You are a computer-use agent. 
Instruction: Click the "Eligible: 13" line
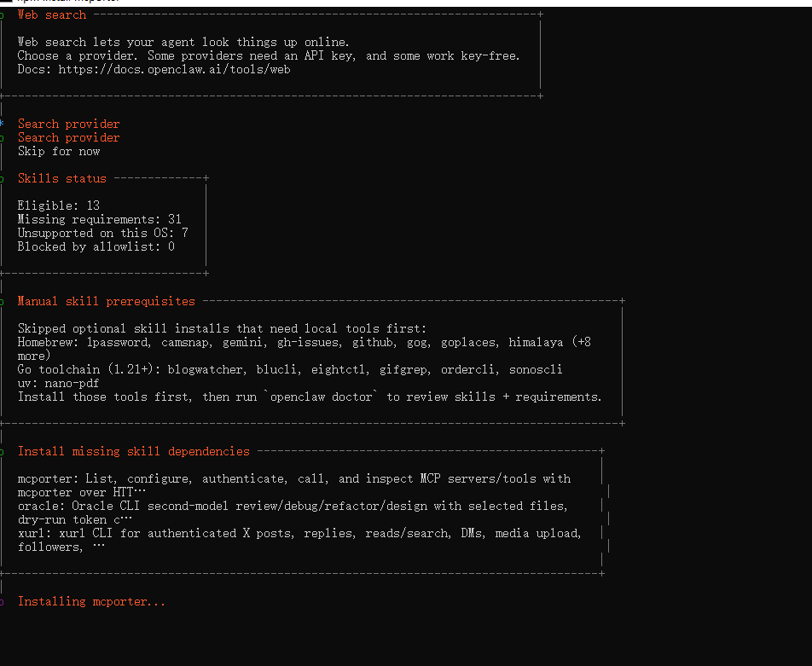pyautogui.click(x=59, y=206)
